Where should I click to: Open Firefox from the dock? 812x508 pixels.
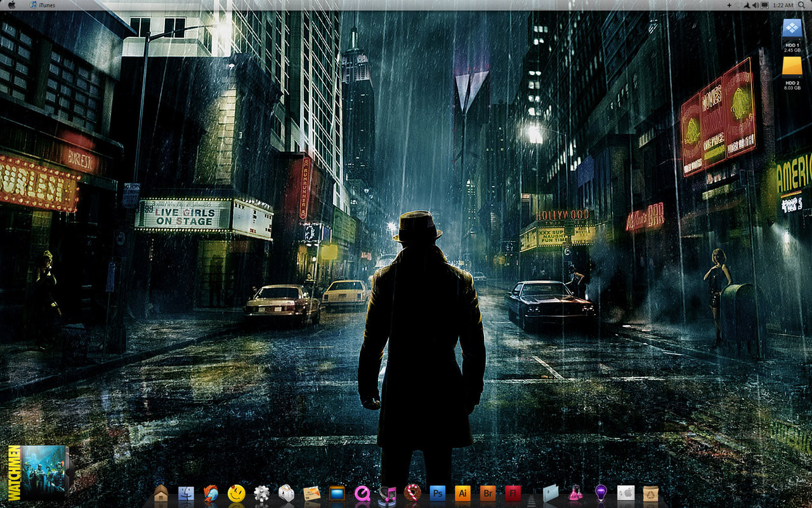coord(211,493)
